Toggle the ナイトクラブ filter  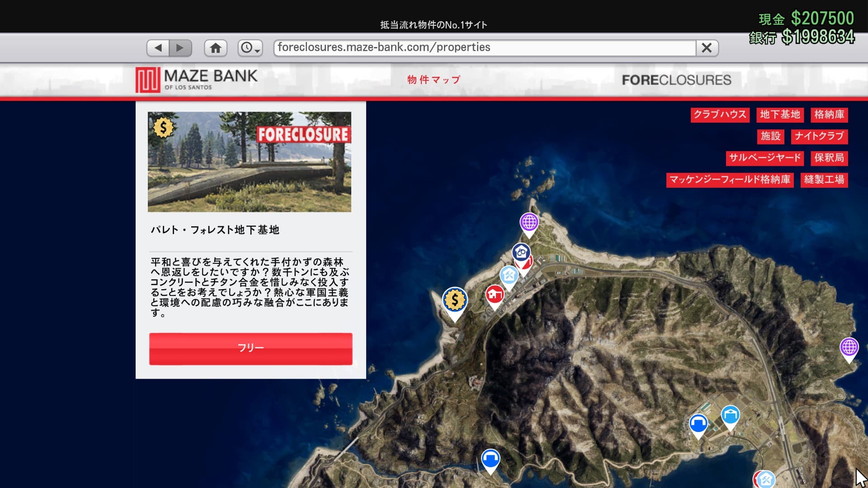click(x=819, y=136)
